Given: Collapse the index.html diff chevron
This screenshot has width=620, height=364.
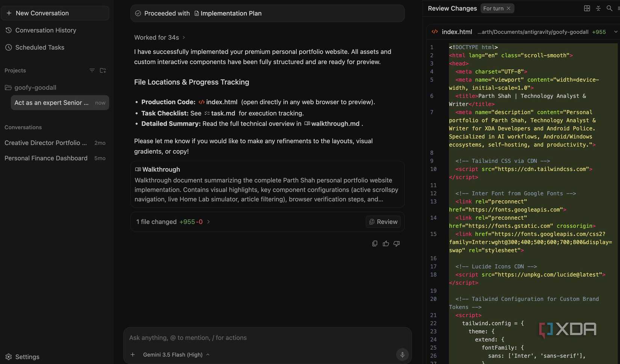Looking at the screenshot, I should point(616,32).
